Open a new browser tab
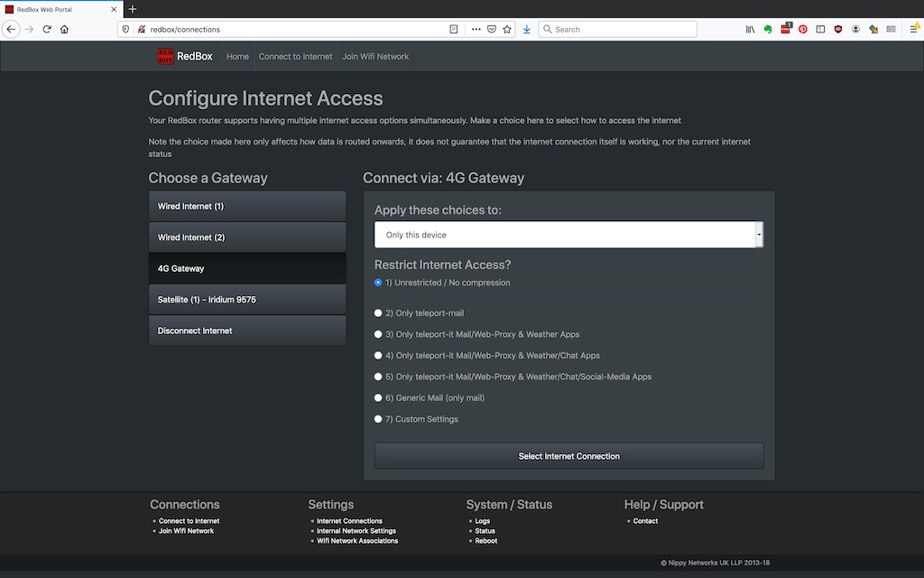Screen dimensions: 924x578 click(132, 9)
